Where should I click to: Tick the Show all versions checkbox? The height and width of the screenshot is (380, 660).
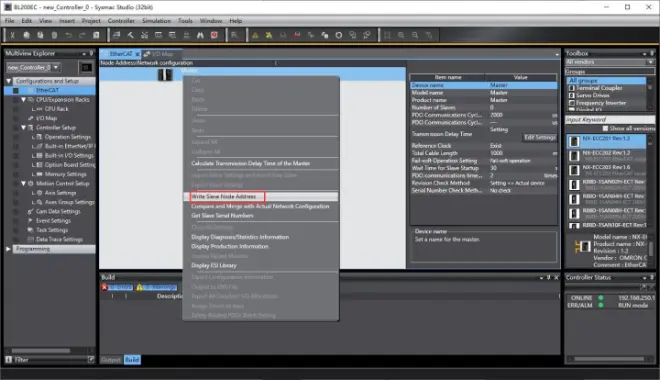pos(605,128)
